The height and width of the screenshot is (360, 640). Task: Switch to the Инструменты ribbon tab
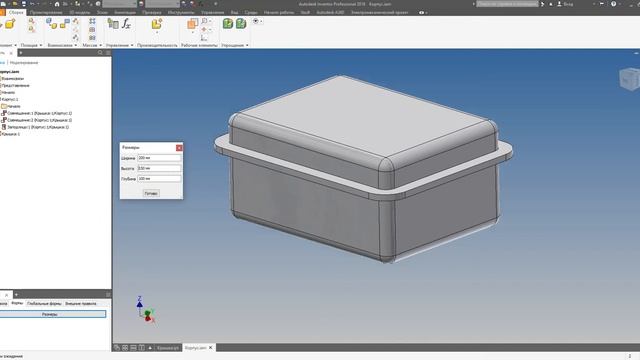pyautogui.click(x=181, y=13)
